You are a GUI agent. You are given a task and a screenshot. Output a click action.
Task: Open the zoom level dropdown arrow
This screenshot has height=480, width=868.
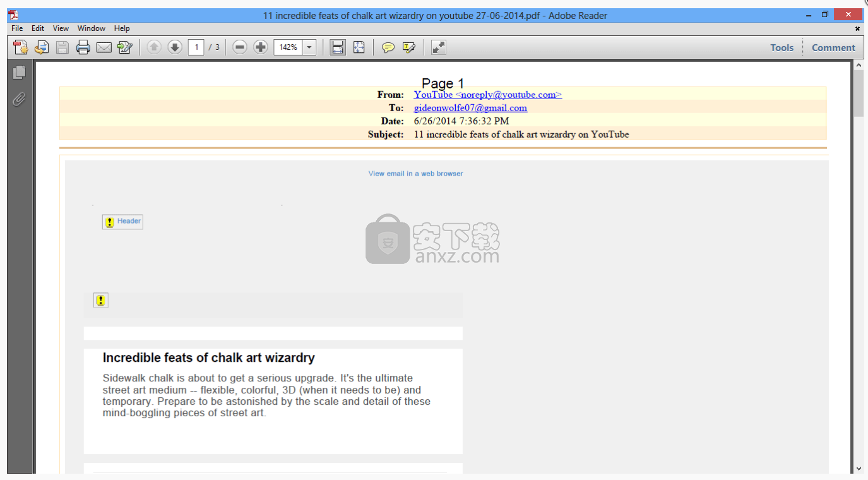[x=309, y=47]
